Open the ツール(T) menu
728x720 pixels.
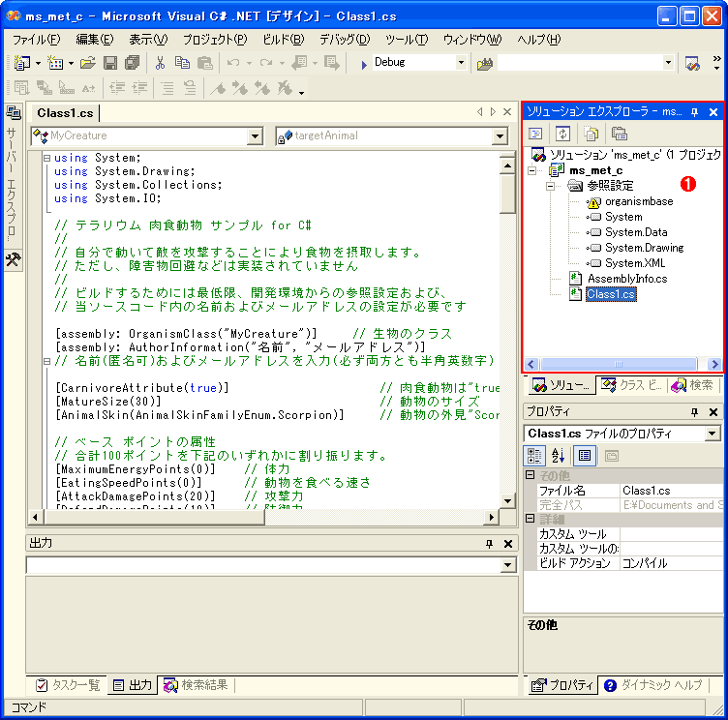coord(407,40)
